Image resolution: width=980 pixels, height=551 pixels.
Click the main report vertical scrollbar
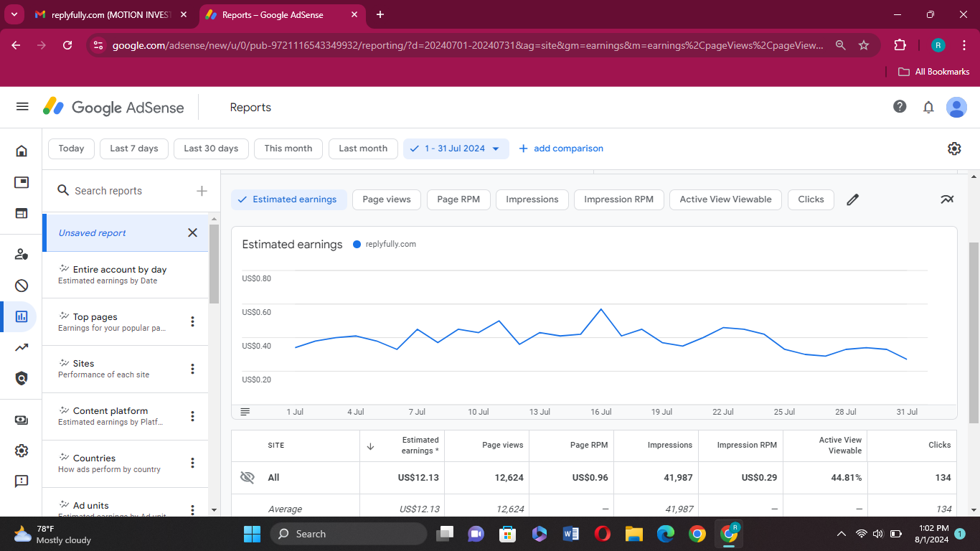click(x=974, y=333)
